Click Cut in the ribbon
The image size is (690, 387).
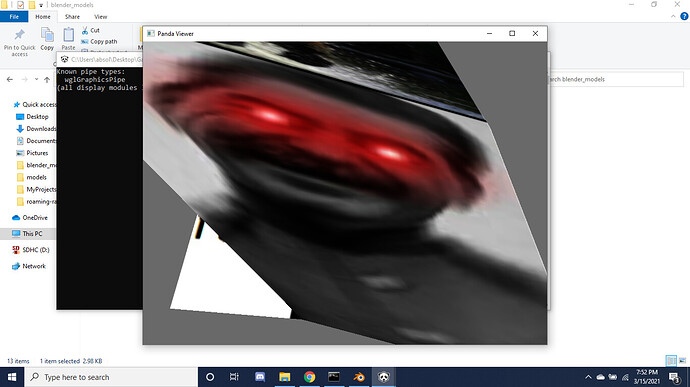coord(91,30)
